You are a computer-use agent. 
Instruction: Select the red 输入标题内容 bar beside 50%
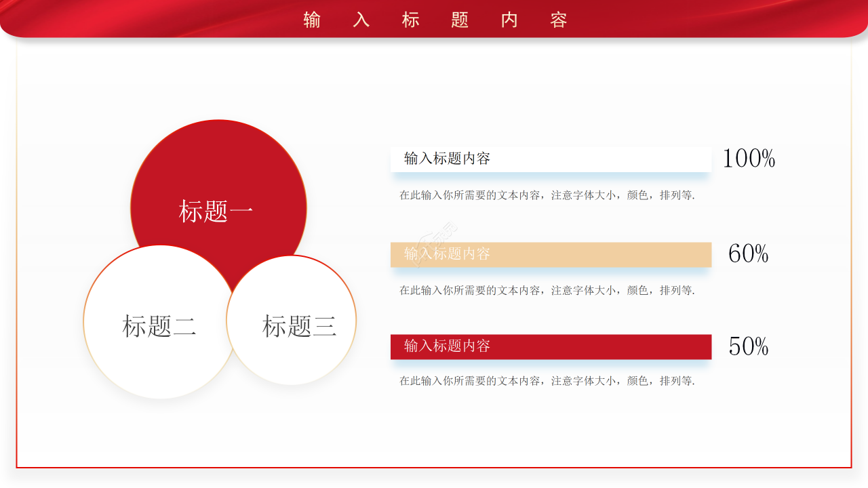(x=551, y=346)
